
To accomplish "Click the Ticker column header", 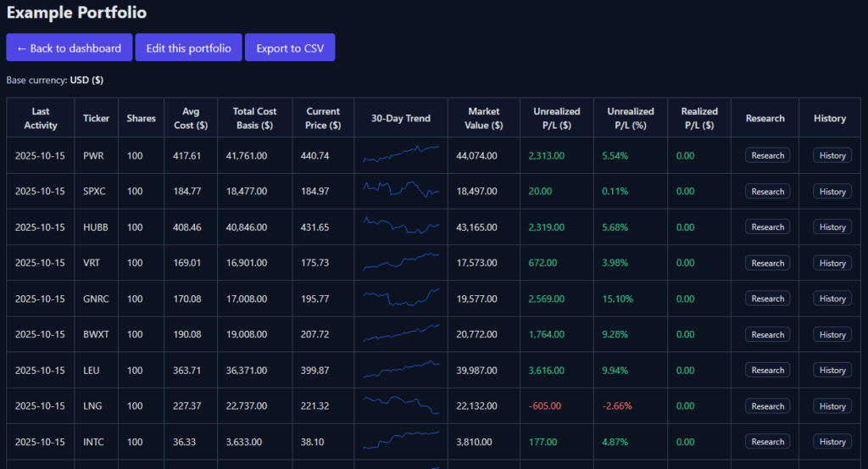I will point(96,118).
